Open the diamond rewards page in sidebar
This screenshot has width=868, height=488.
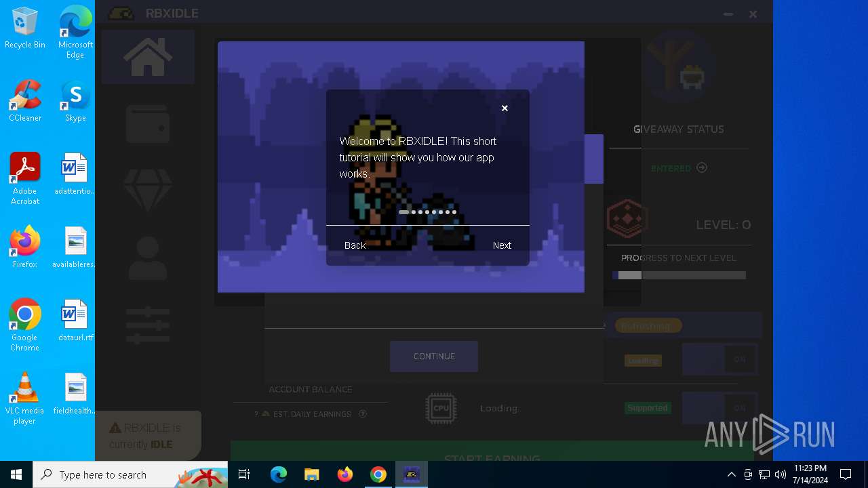point(148,190)
